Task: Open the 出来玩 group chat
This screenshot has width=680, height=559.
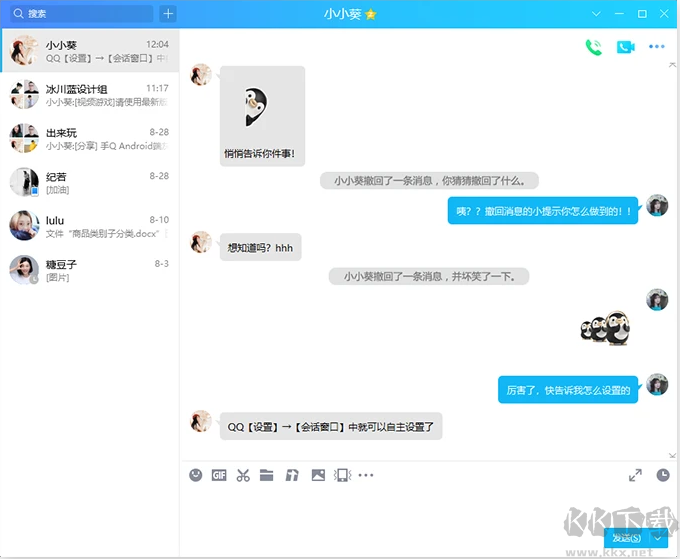Action: (89, 138)
